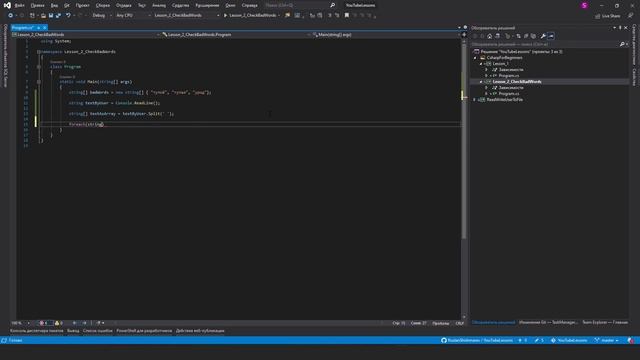Open Debug configuration dropdown
Viewport: 640px width, 360px height.
(102, 16)
